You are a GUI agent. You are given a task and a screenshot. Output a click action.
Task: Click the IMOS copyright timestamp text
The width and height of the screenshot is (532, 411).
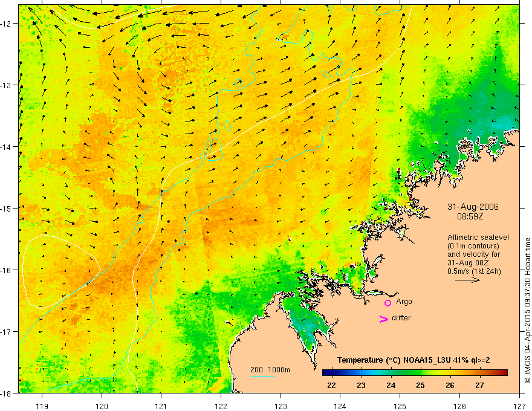[x=527, y=311]
